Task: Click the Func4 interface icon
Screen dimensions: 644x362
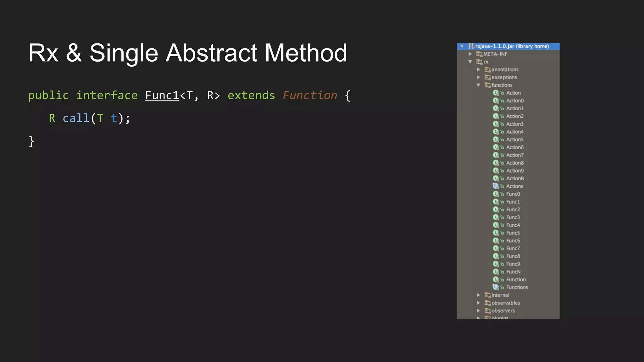Action: pyautogui.click(x=496, y=225)
